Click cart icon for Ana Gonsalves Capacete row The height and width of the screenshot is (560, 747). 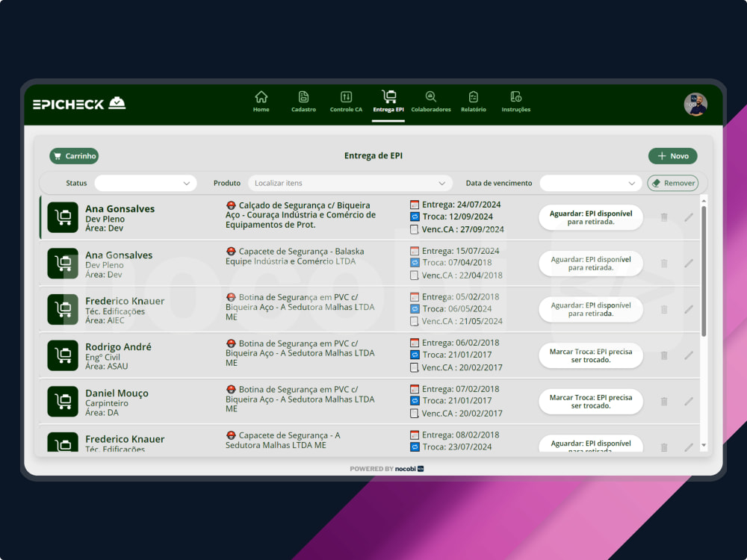point(63,264)
